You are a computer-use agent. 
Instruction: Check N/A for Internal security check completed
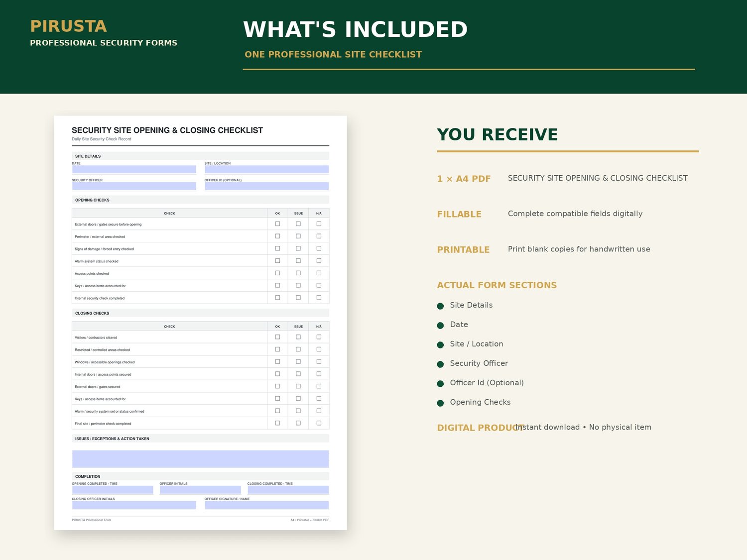319,298
